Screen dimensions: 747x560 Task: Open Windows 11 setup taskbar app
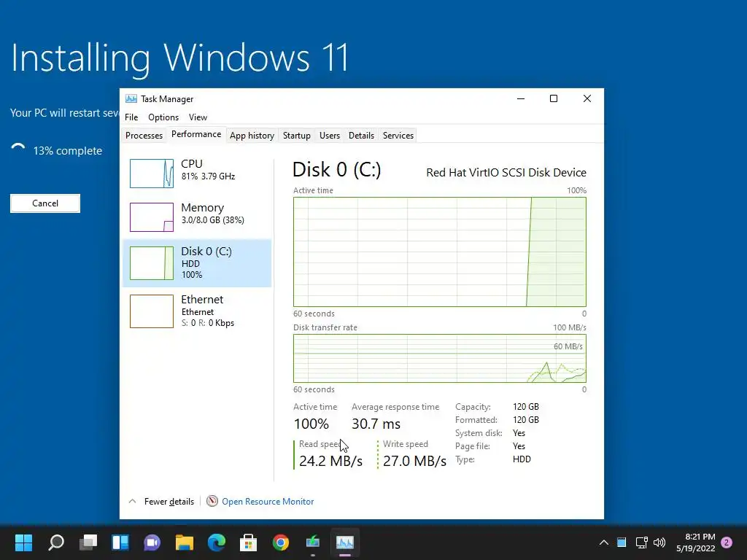312,542
